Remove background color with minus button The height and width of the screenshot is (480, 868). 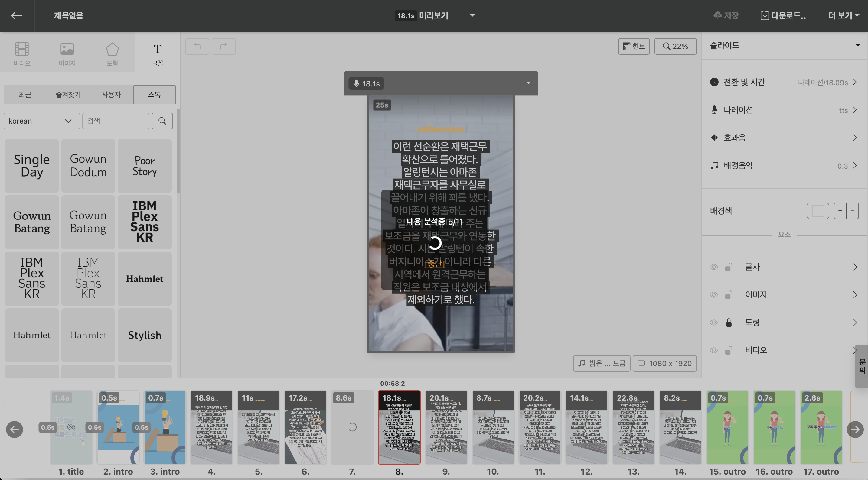pyautogui.click(x=852, y=211)
